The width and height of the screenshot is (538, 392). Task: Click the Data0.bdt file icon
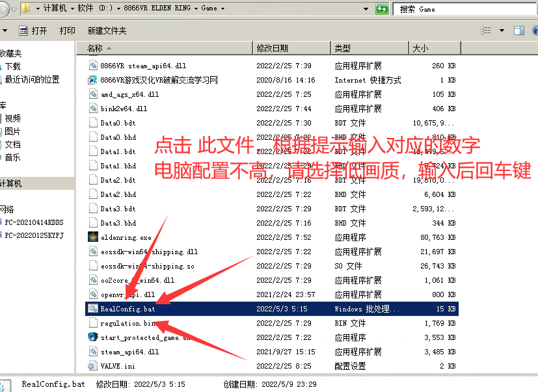click(93, 122)
